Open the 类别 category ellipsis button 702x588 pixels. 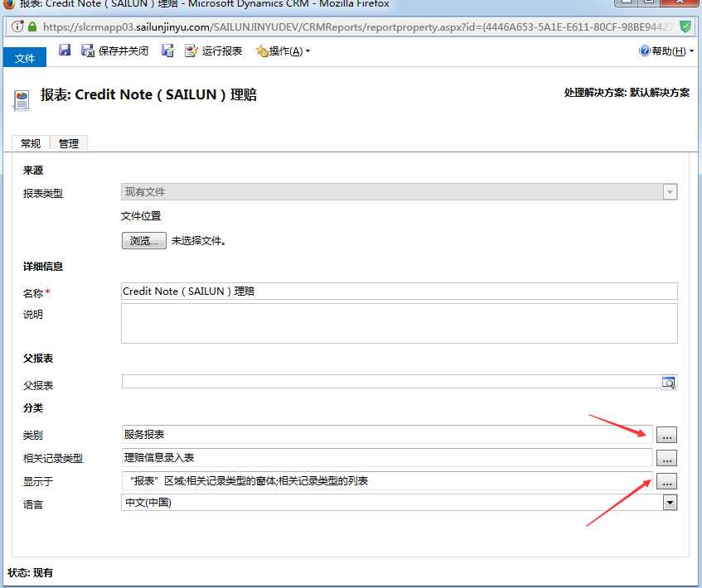click(666, 435)
